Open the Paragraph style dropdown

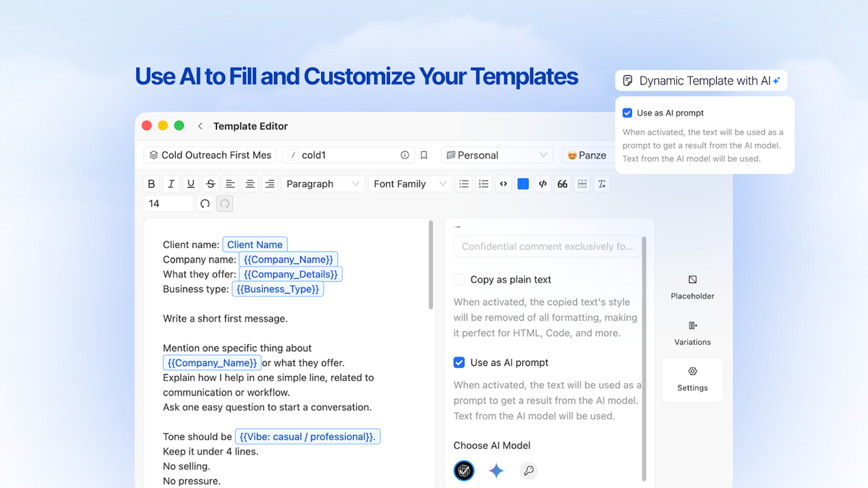323,184
